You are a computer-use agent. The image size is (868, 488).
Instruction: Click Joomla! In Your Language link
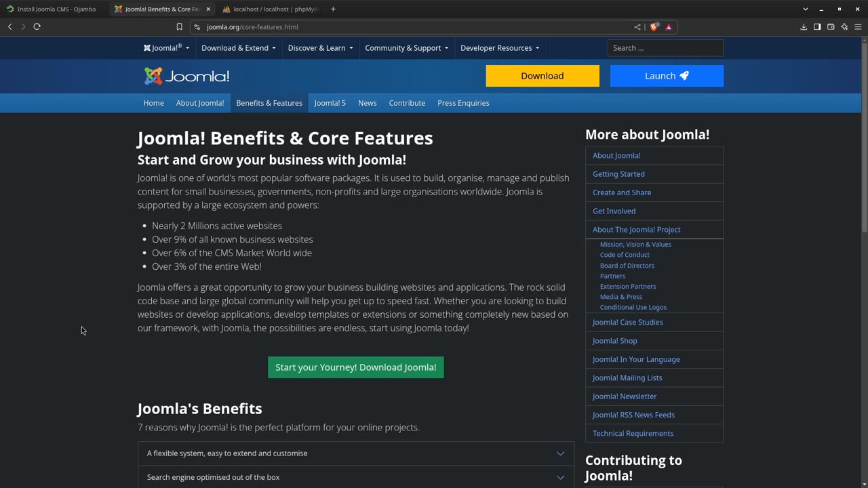pyautogui.click(x=636, y=359)
